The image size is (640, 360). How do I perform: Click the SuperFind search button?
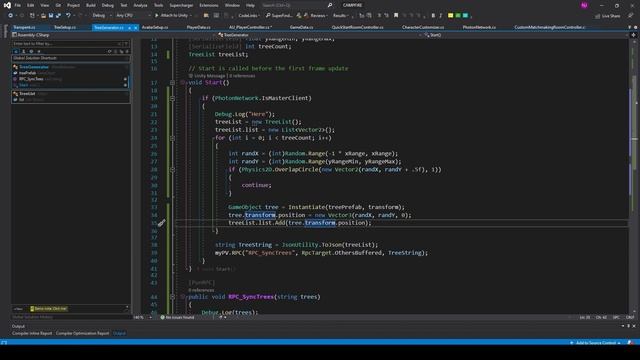pyautogui.click(x=279, y=16)
